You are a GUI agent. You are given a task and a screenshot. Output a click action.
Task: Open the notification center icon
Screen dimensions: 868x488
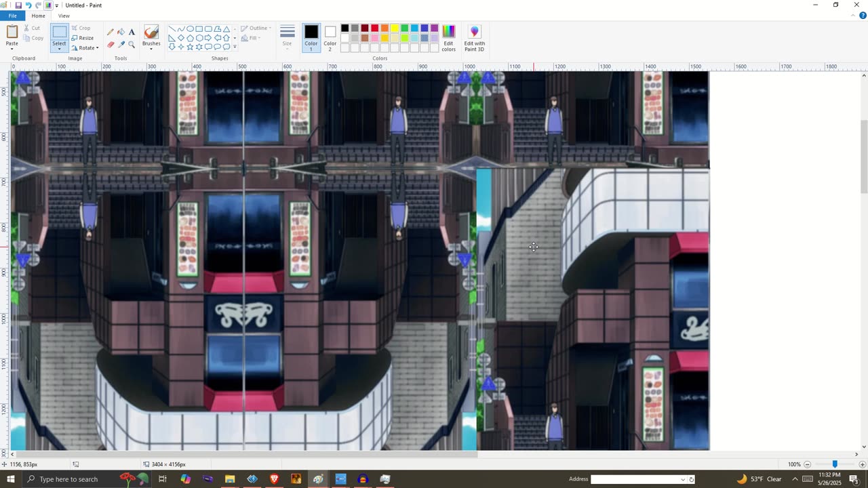[854, 479]
